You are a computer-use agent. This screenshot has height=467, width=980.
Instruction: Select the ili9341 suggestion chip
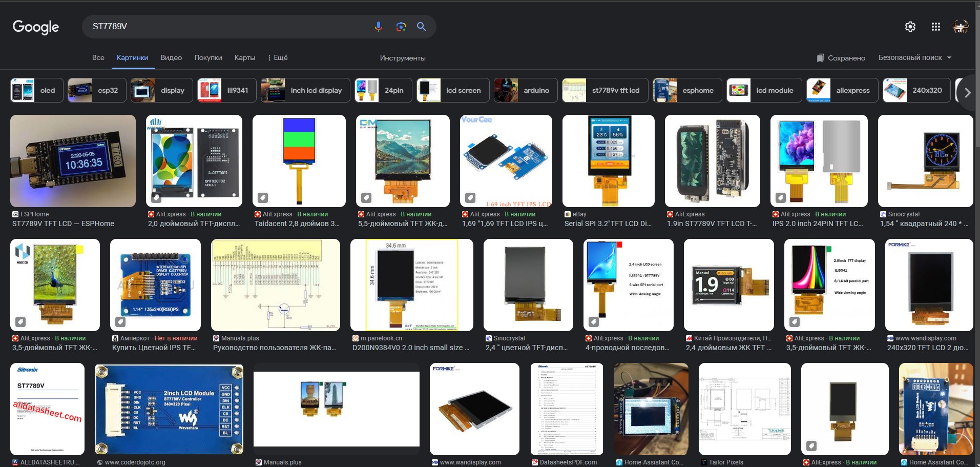227,90
